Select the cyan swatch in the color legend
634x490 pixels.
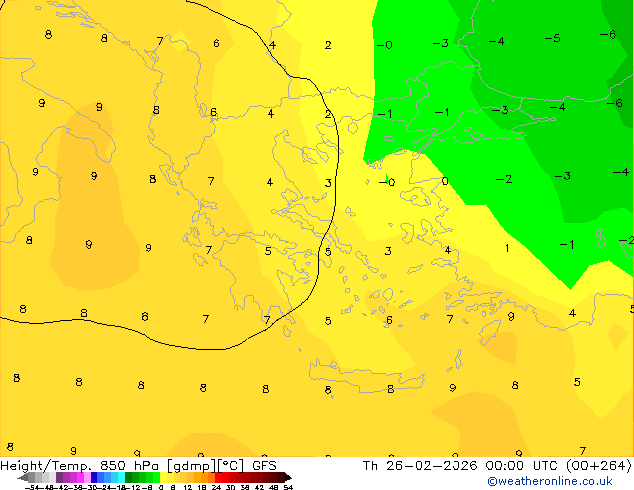(121, 477)
